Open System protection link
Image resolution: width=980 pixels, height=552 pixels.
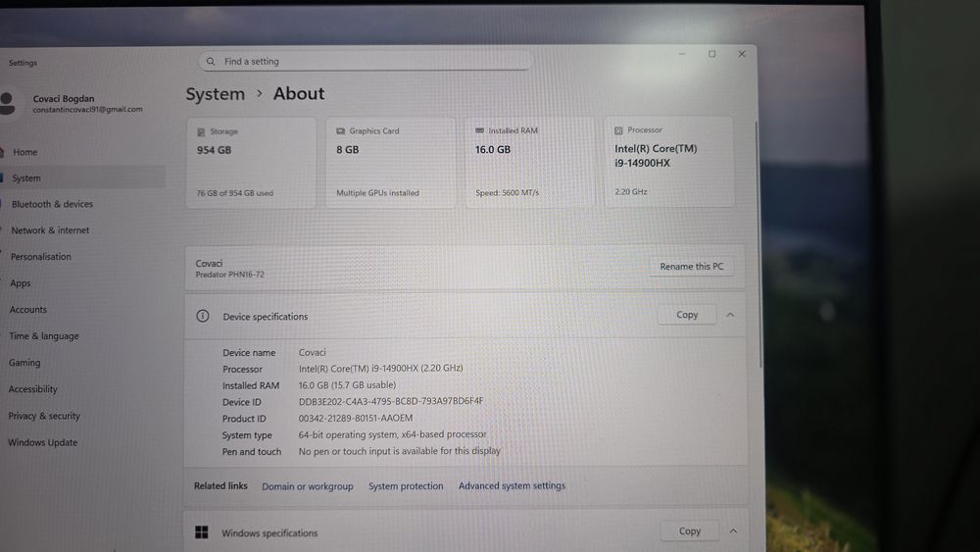pos(406,485)
